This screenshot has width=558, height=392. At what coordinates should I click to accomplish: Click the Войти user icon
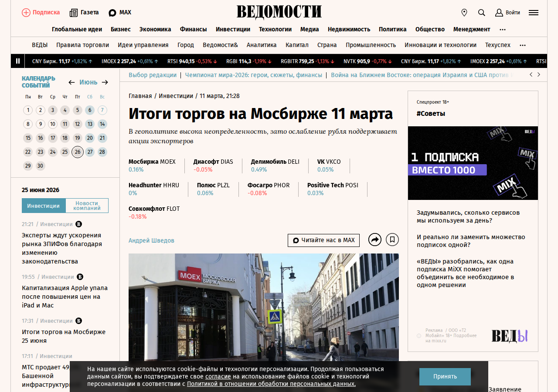tap(499, 13)
